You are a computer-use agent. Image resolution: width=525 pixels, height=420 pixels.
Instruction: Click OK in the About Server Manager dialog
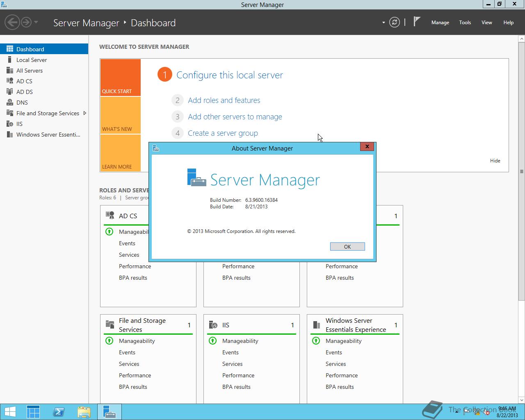pyautogui.click(x=347, y=246)
